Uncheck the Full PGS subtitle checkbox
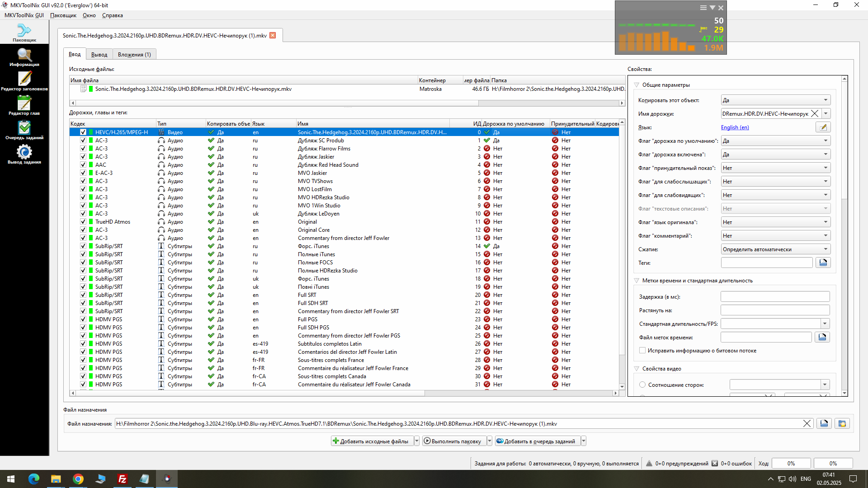 coord(83,319)
